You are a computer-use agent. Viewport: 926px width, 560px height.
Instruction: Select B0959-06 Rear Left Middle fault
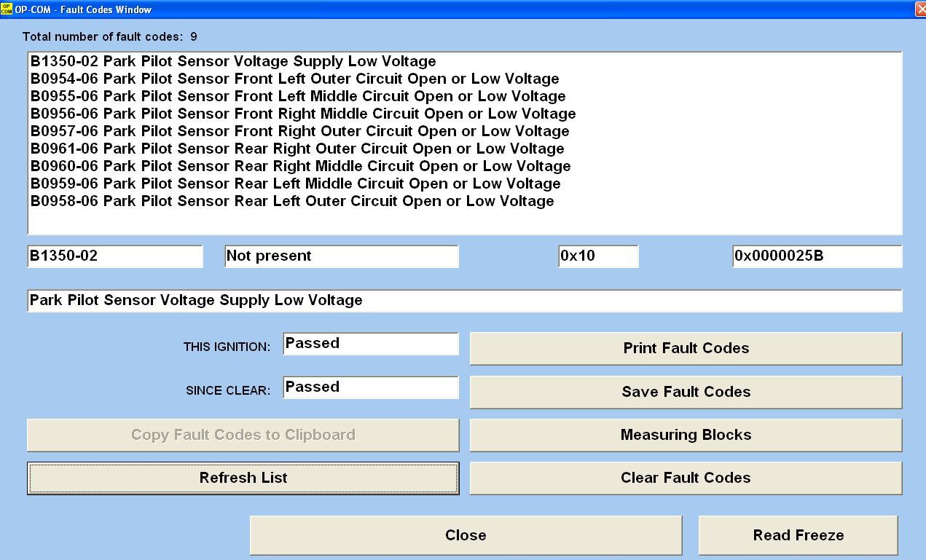(295, 184)
